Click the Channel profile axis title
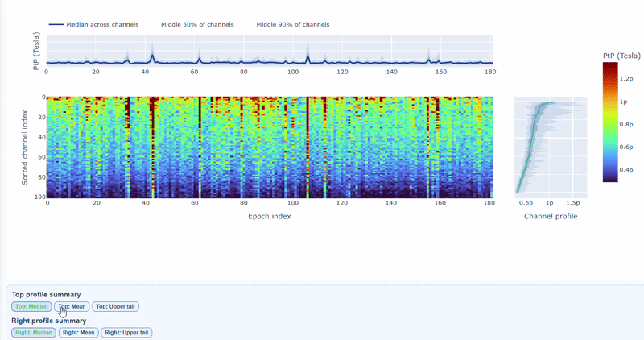Screen dimensions: 644x340 click(x=551, y=216)
